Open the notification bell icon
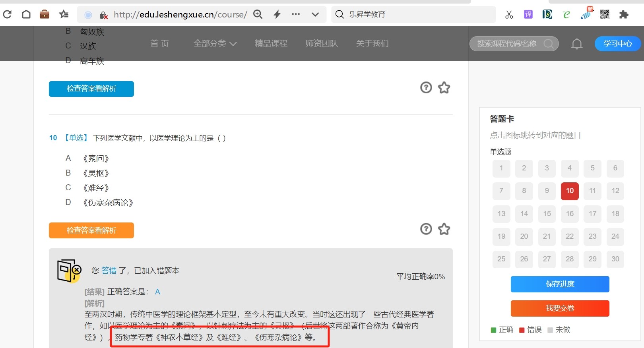 point(577,44)
